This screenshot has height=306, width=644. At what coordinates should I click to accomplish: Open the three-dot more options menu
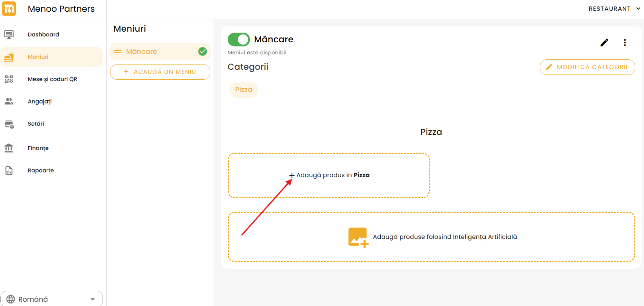[x=625, y=43]
